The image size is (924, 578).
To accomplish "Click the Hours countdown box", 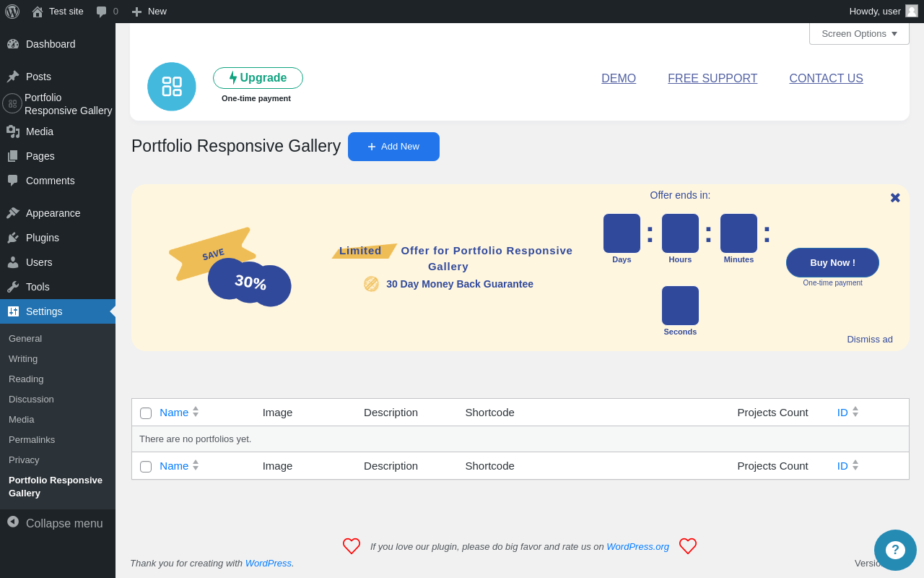I will pyautogui.click(x=680, y=233).
